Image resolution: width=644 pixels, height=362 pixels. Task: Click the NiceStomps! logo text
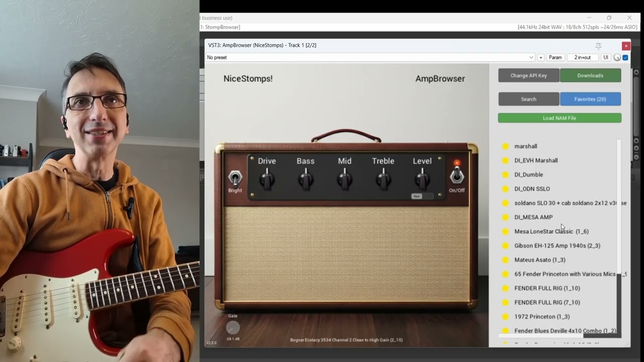pyautogui.click(x=248, y=78)
